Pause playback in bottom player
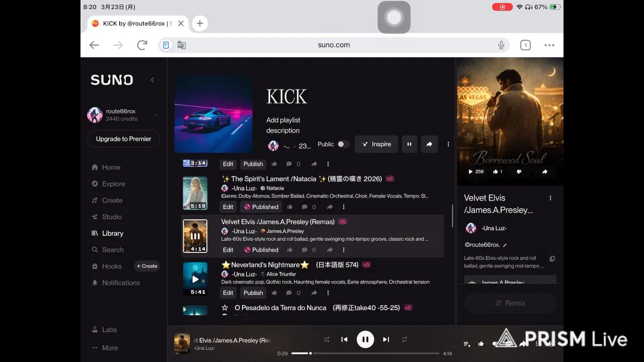 [x=365, y=339]
